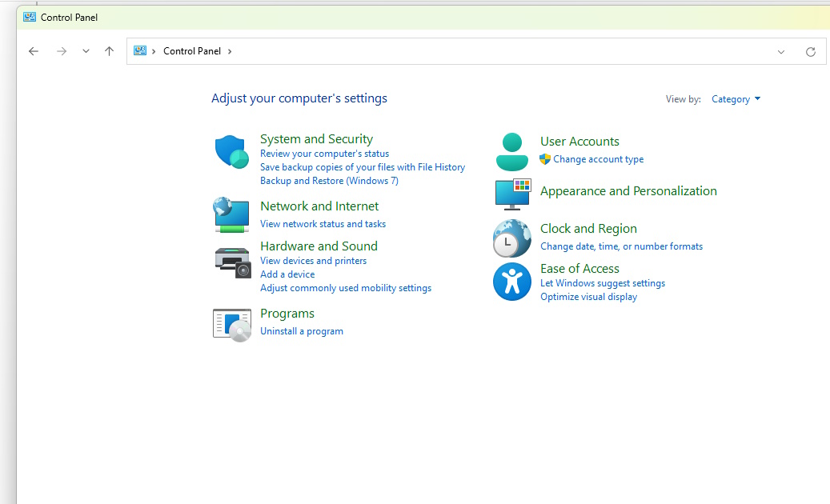Click the Control Panel address bar field

pyautogui.click(x=480, y=51)
